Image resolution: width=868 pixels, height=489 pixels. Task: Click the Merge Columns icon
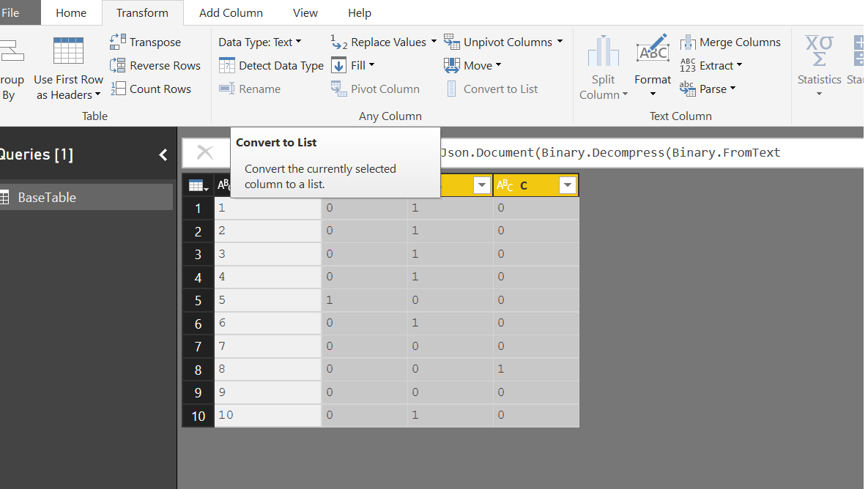point(688,42)
